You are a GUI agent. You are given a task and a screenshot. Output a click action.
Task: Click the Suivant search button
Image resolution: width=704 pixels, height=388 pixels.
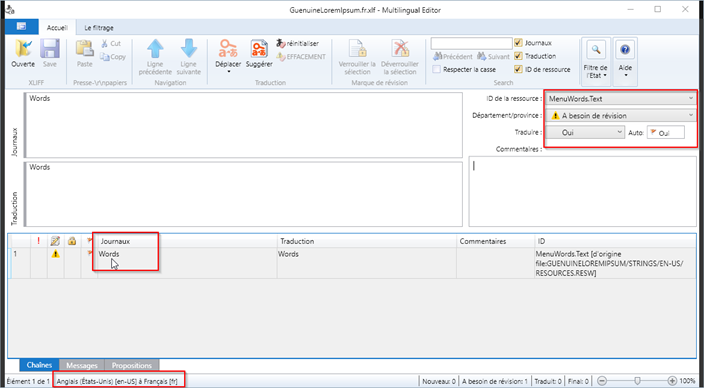[x=493, y=57]
